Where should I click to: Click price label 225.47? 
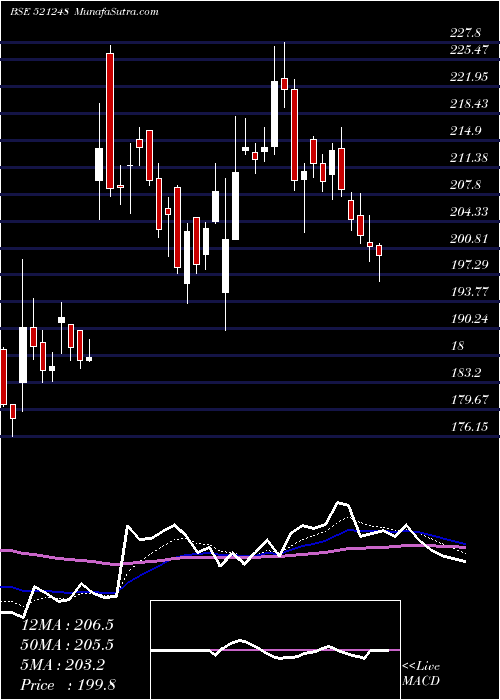click(x=468, y=51)
